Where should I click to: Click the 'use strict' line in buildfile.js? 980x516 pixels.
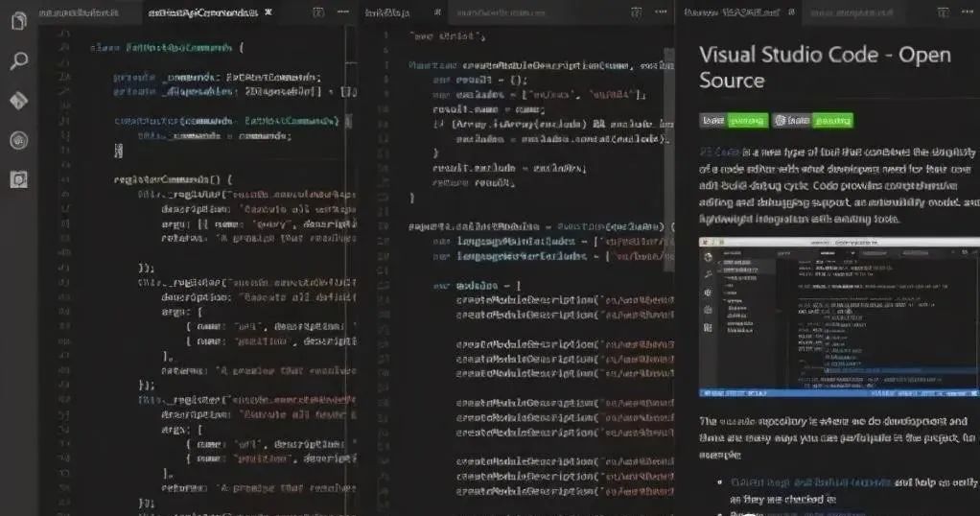(447, 36)
